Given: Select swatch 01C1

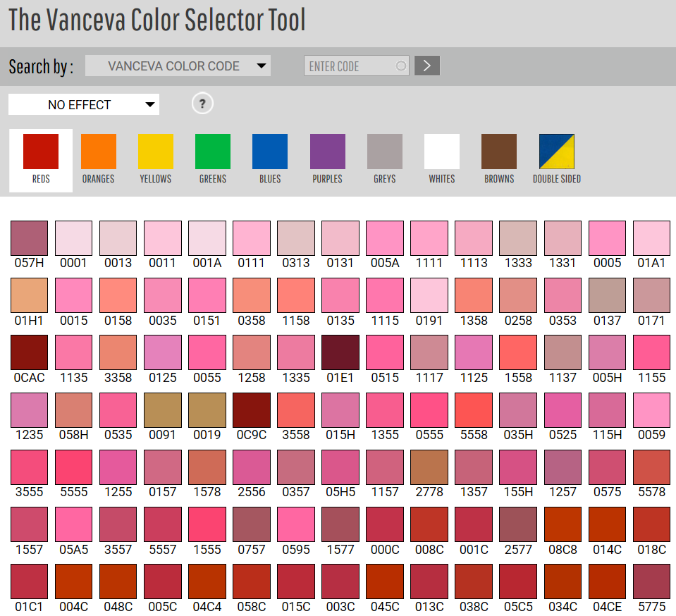Looking at the screenshot, I should click(x=30, y=581).
